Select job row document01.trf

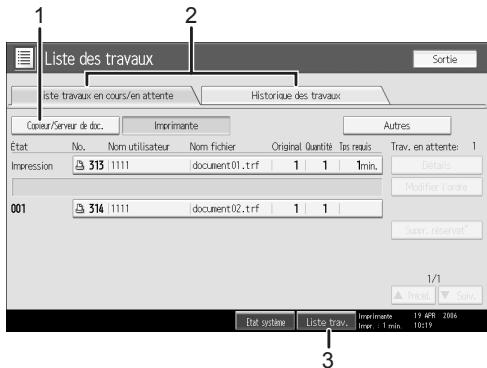click(227, 165)
